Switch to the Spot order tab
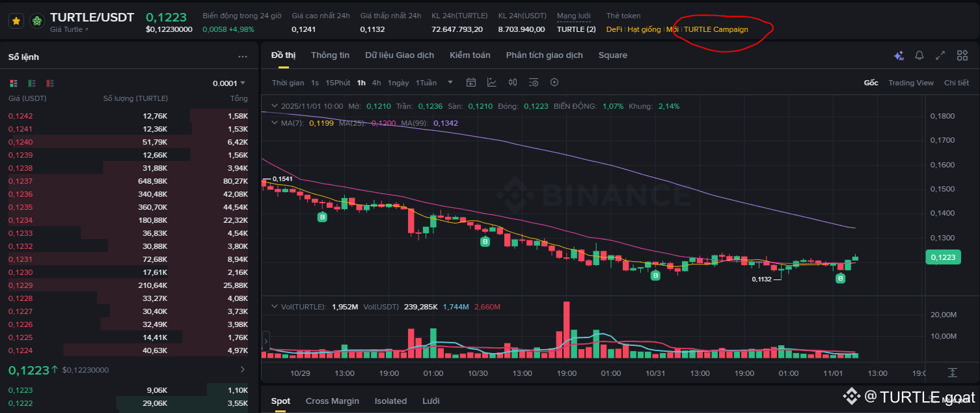 (280, 401)
